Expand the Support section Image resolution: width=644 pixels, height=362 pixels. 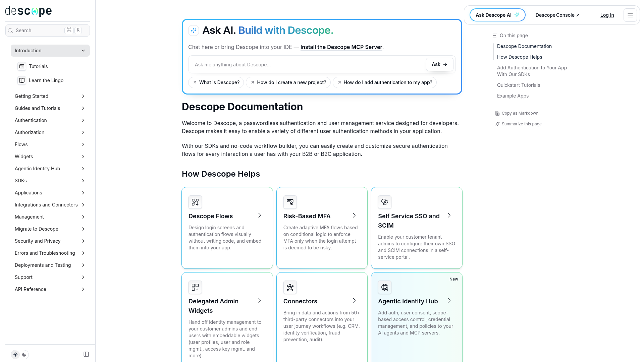tap(50, 277)
